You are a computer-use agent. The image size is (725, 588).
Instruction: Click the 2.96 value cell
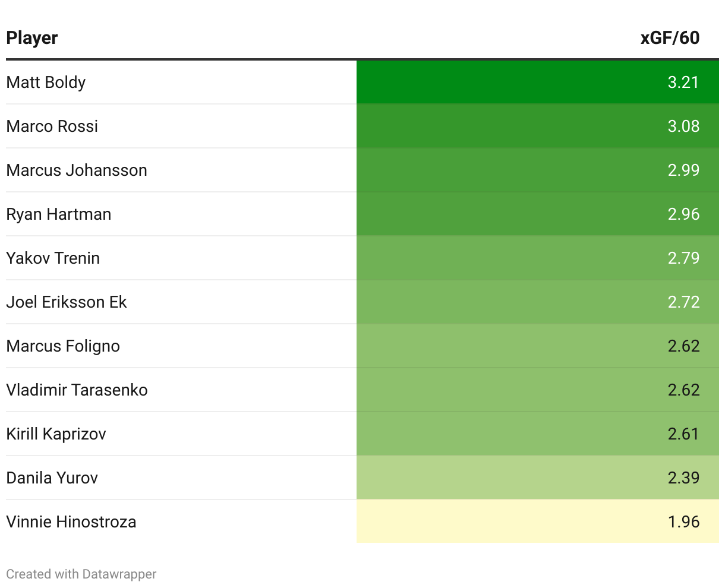click(x=538, y=214)
